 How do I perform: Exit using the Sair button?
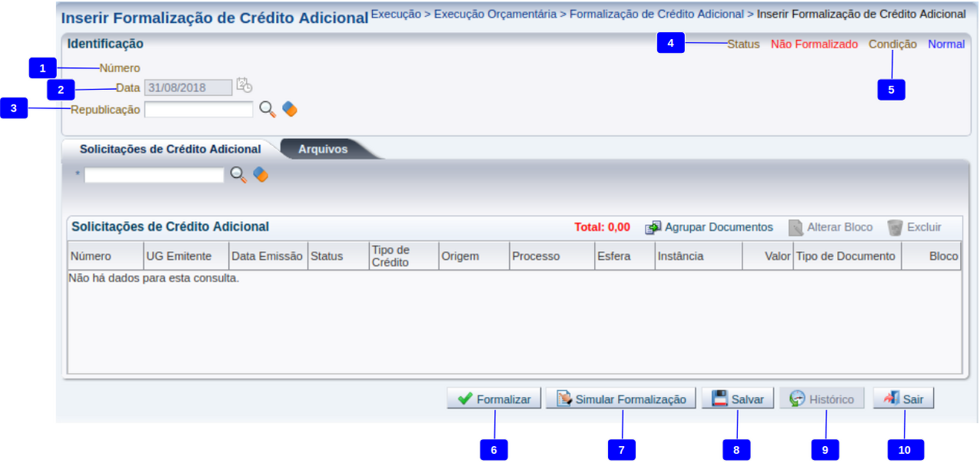point(904,399)
